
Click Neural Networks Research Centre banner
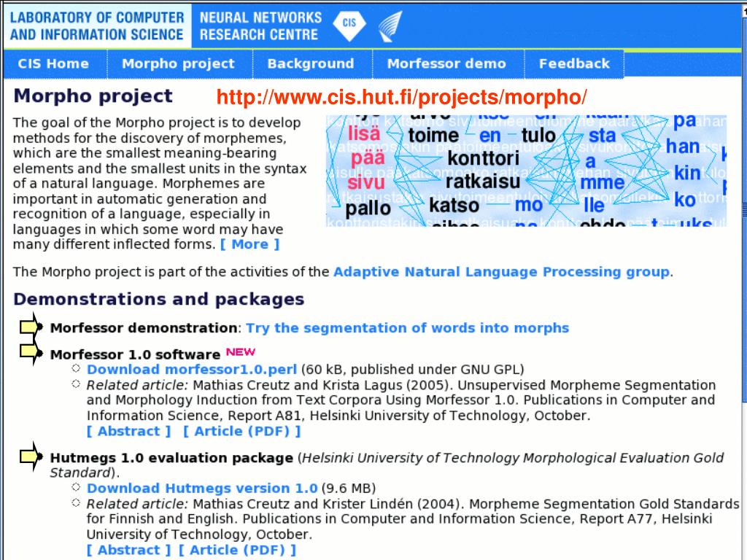[x=260, y=26]
